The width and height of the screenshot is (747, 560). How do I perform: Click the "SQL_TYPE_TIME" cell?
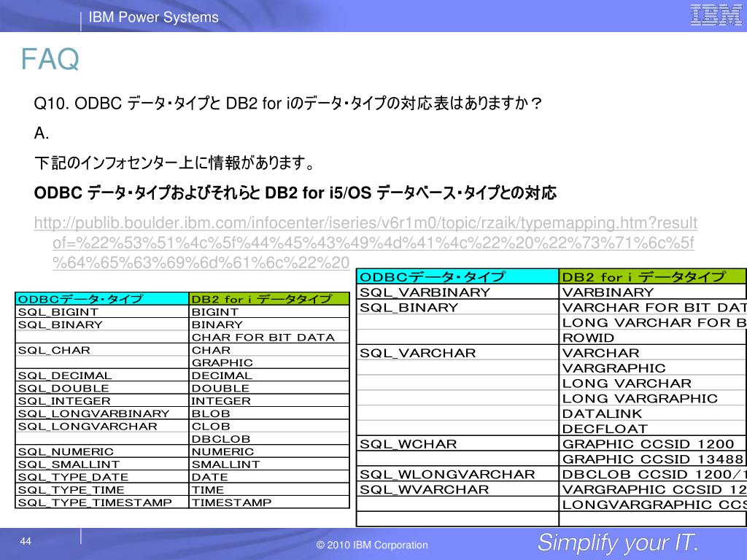pyautogui.click(x=102, y=489)
